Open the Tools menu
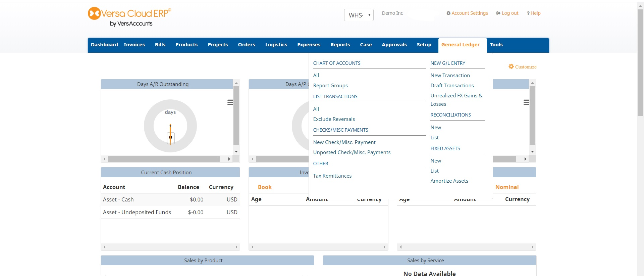Viewport: 644px width, 276px height. pos(496,45)
